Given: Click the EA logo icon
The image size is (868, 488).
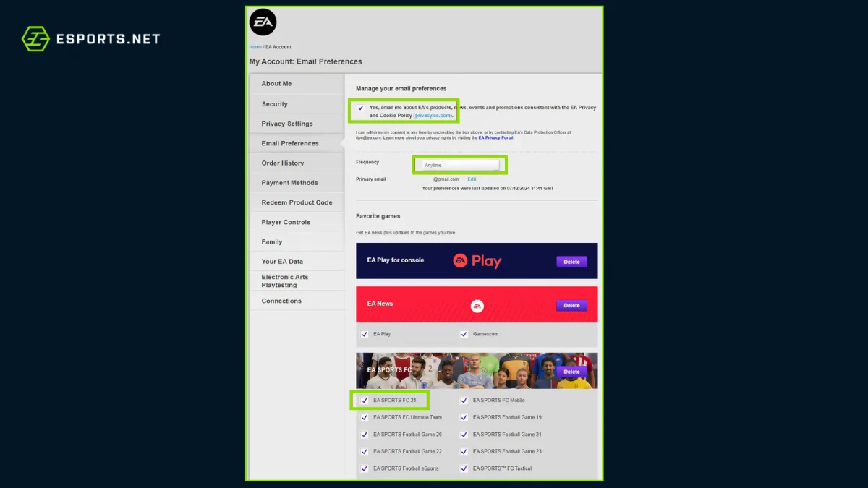Looking at the screenshot, I should 263,22.
